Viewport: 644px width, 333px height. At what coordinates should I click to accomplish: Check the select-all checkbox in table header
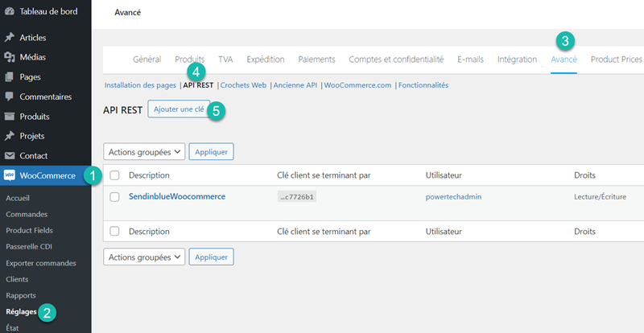coord(114,175)
